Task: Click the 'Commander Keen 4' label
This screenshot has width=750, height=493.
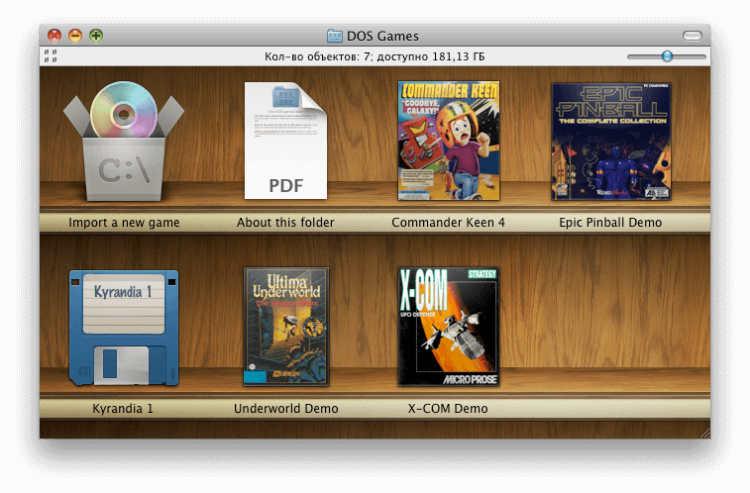Action: click(448, 222)
